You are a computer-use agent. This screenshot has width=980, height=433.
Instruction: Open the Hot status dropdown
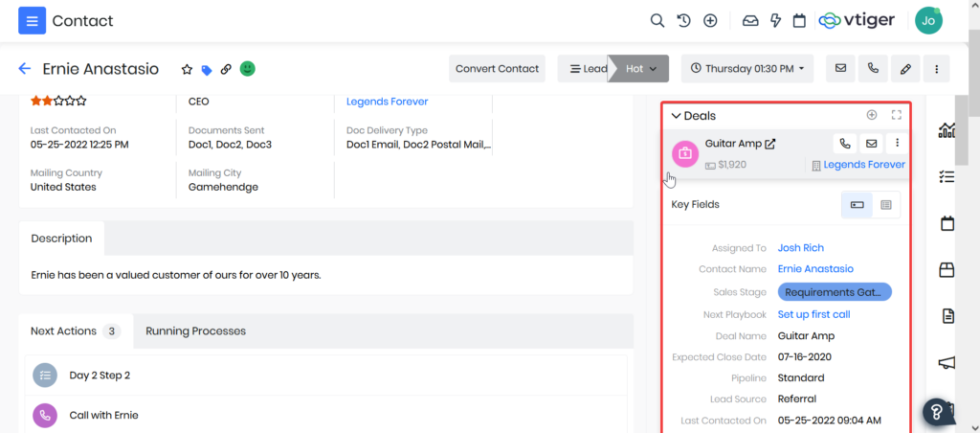coord(640,69)
